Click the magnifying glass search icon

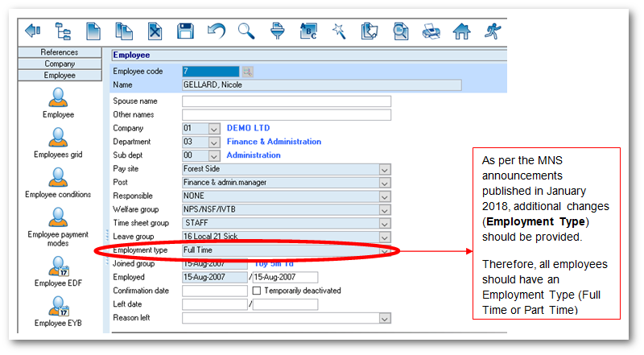click(246, 31)
